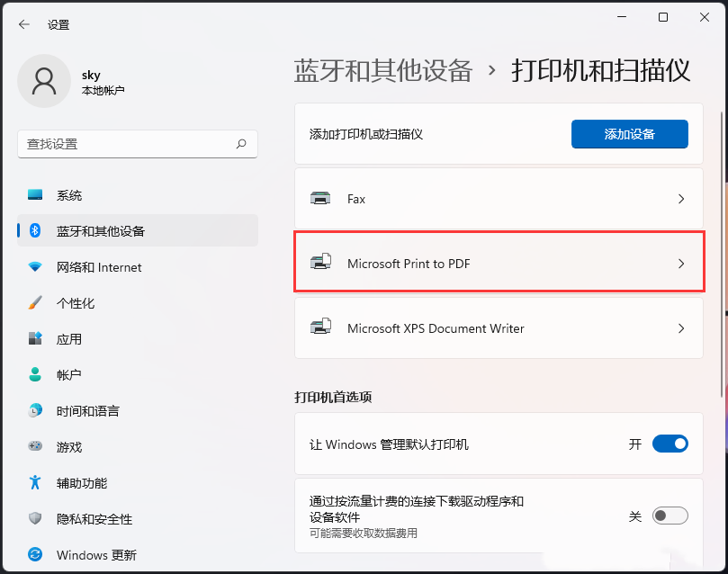Select 游戏 in the sidebar

pos(68,446)
